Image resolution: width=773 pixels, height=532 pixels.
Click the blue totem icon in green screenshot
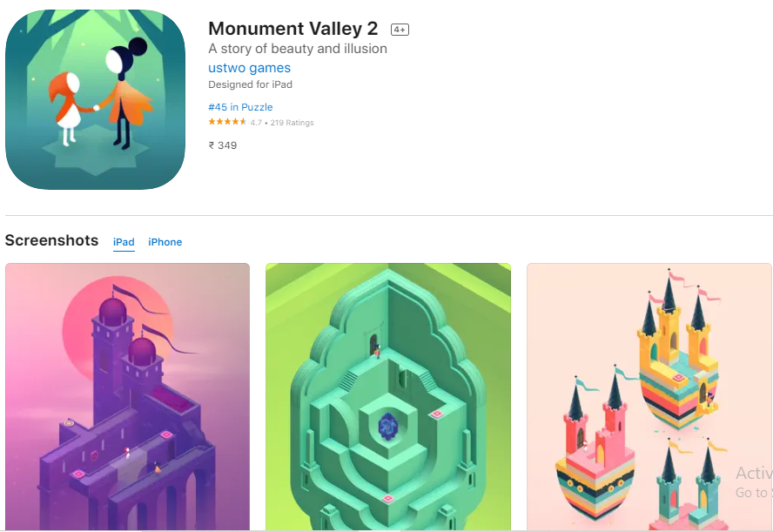point(387,427)
